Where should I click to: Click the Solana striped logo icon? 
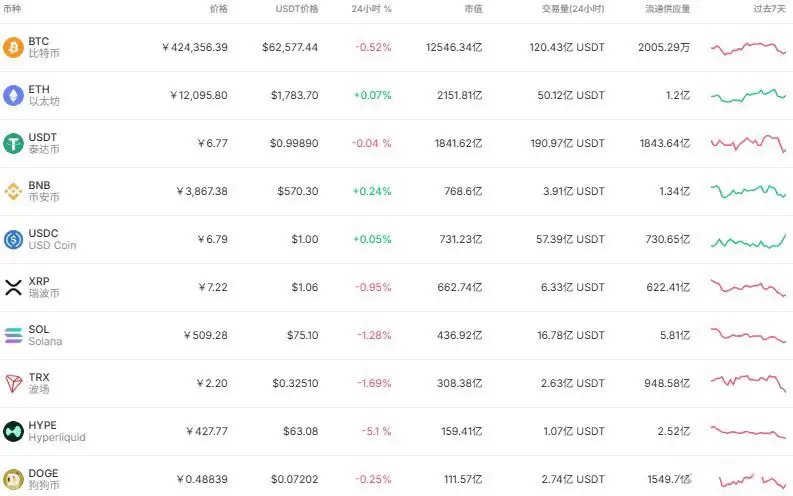(x=13, y=335)
